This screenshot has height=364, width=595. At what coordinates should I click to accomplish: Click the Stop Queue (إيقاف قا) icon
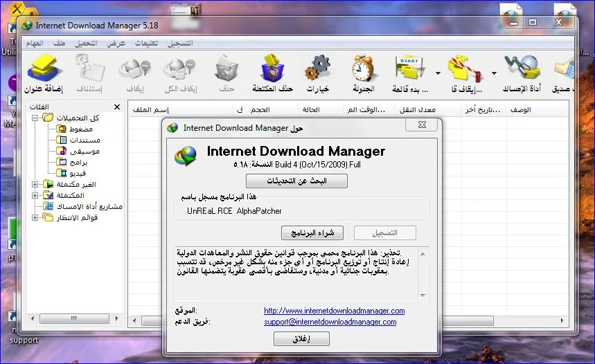click(465, 70)
